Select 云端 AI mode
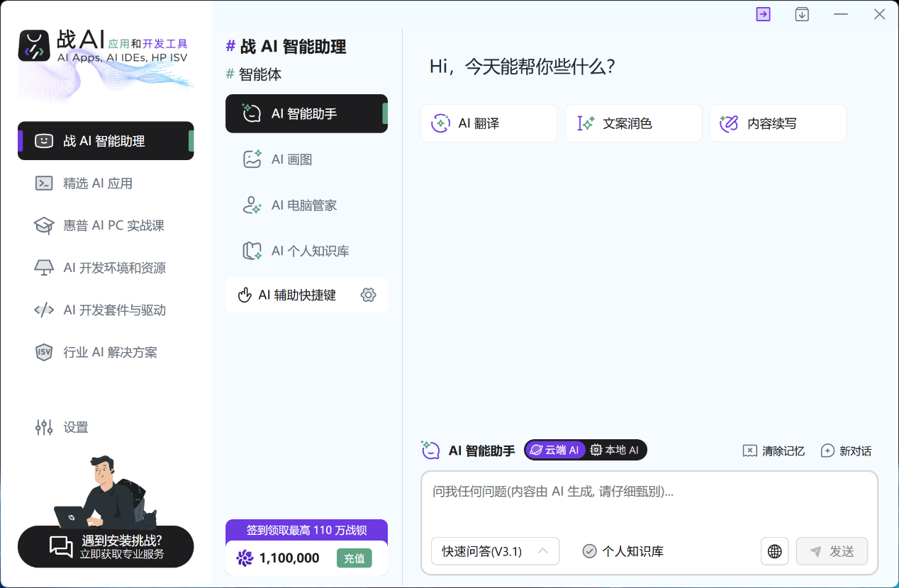The image size is (899, 588). click(x=555, y=449)
